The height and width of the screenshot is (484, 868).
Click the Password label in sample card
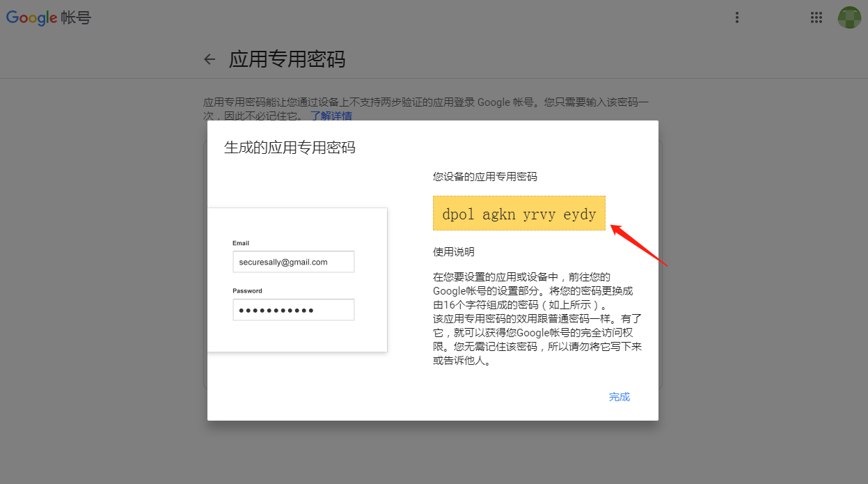point(247,290)
